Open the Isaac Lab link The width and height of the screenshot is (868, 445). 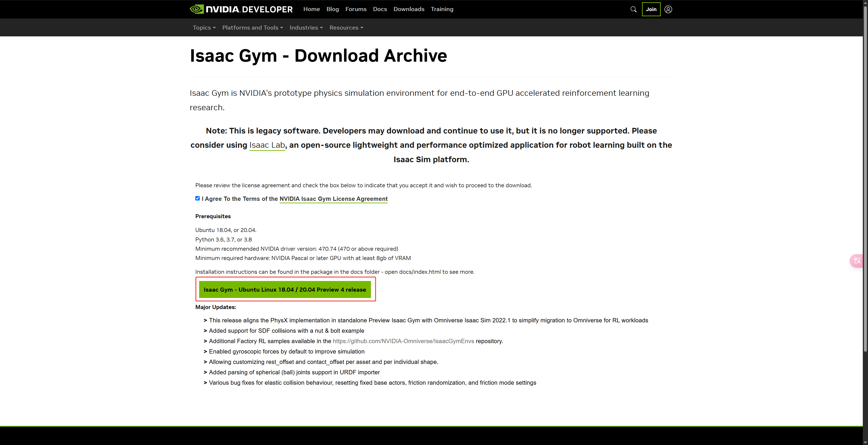click(267, 145)
